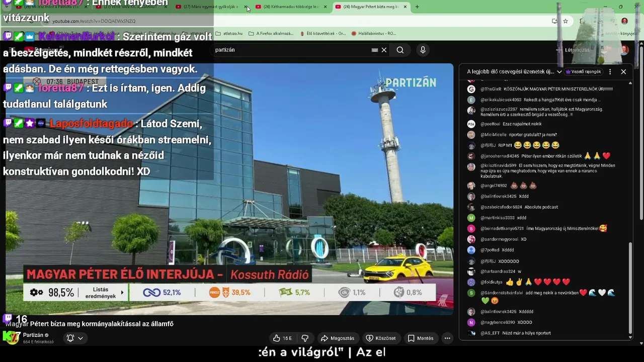Open the Létrehozás create button
This screenshot has width=644, height=362.
[x=573, y=50]
